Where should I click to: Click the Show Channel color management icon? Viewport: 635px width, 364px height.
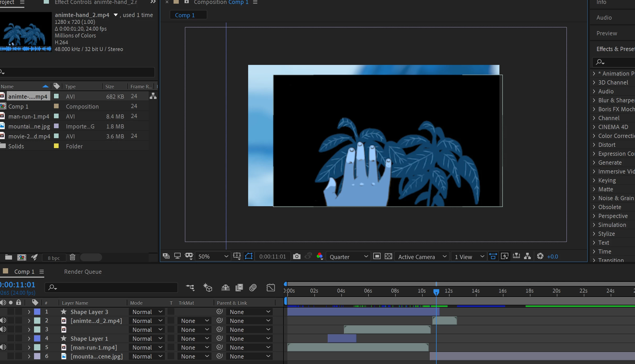tap(320, 256)
